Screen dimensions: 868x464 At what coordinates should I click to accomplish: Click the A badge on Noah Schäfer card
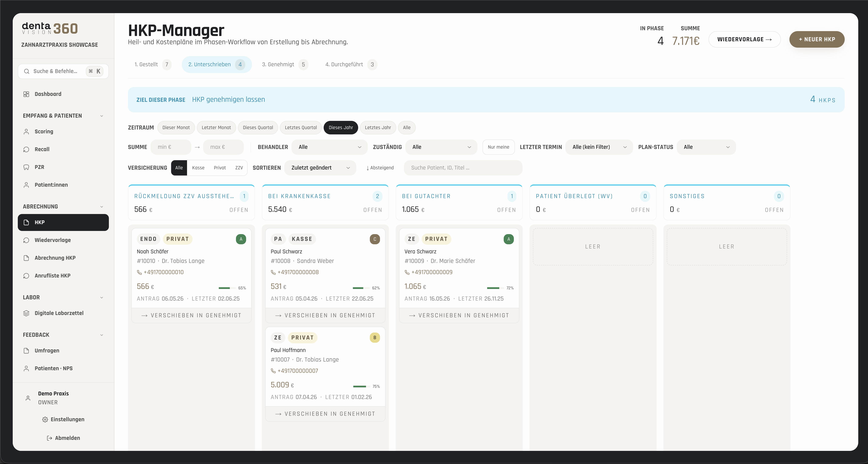pyautogui.click(x=241, y=239)
